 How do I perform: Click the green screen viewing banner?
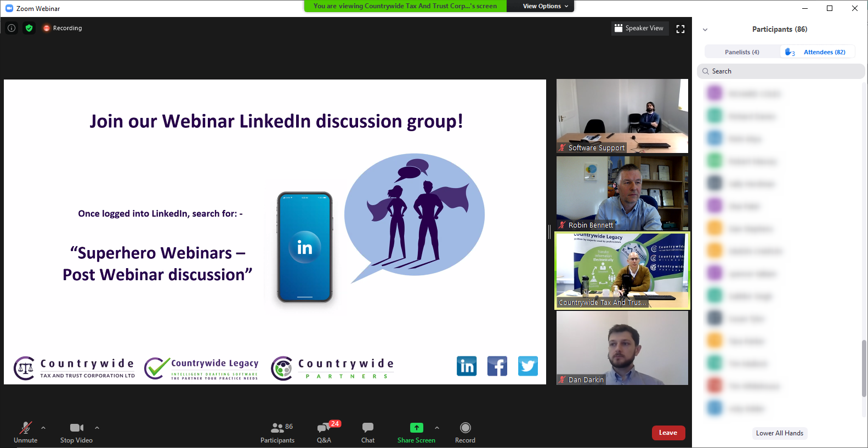point(405,6)
